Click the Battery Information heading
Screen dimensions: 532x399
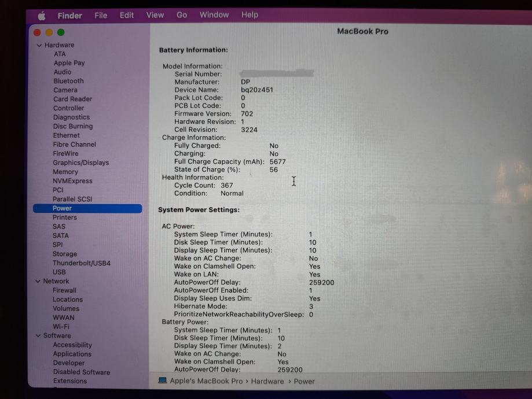[x=193, y=50]
